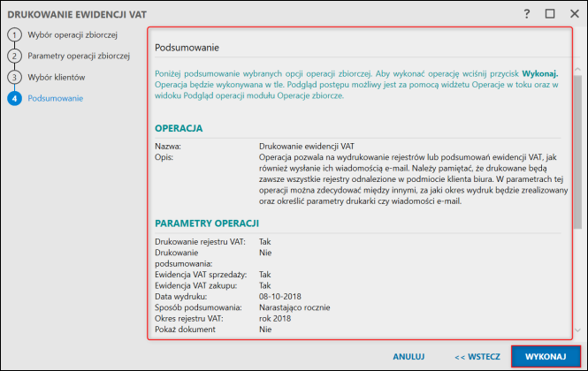This screenshot has width=588, height=371.
Task: Click the bold 'Wykonaj.' word in intro text
Action: pos(539,73)
